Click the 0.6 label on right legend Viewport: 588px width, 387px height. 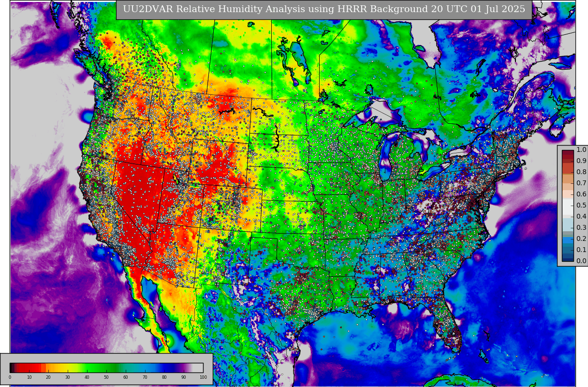tap(581, 194)
